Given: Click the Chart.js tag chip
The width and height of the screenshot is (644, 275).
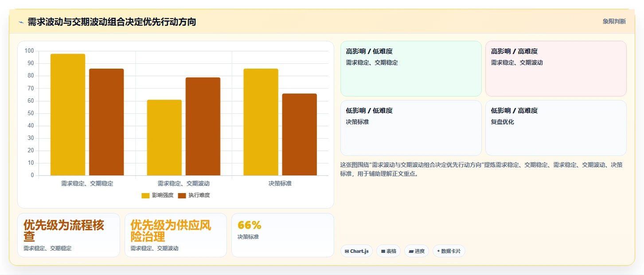Looking at the screenshot, I should pos(356,251).
